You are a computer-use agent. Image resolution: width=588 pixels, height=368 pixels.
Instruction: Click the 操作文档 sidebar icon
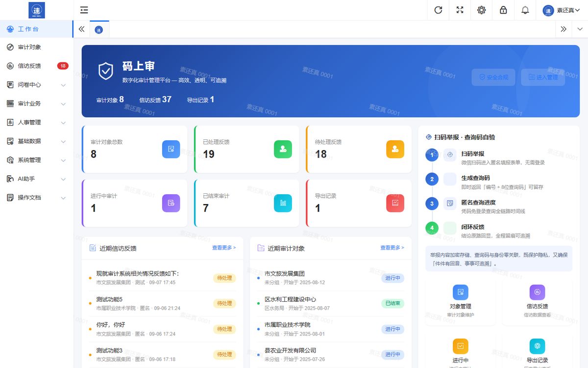coord(10,198)
